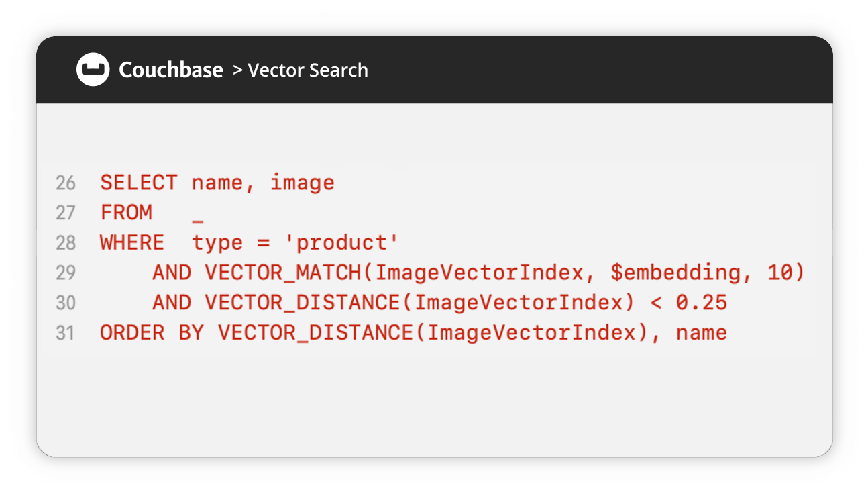Click the breadcrumb chevron before Vector Search

tap(237, 70)
